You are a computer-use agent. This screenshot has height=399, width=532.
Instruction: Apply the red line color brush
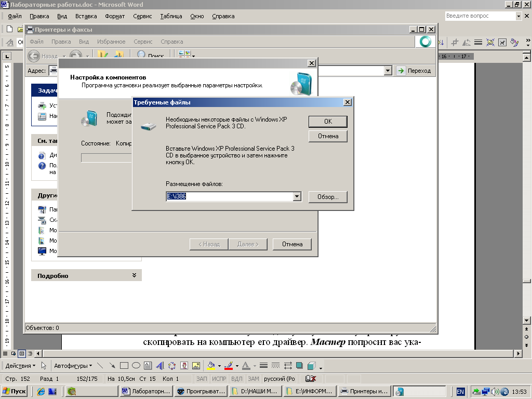click(229, 366)
